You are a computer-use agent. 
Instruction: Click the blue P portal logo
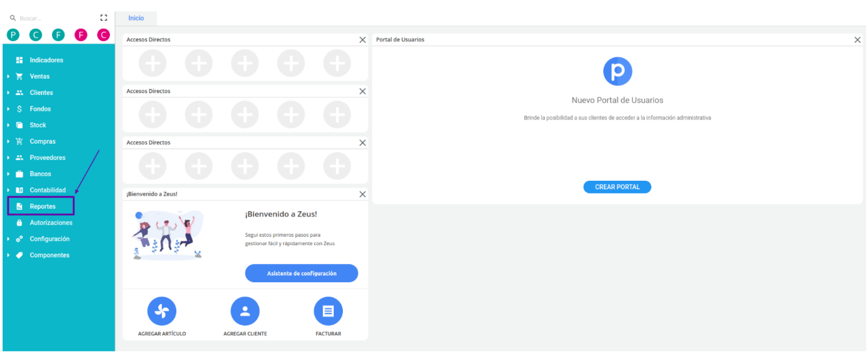click(x=617, y=71)
